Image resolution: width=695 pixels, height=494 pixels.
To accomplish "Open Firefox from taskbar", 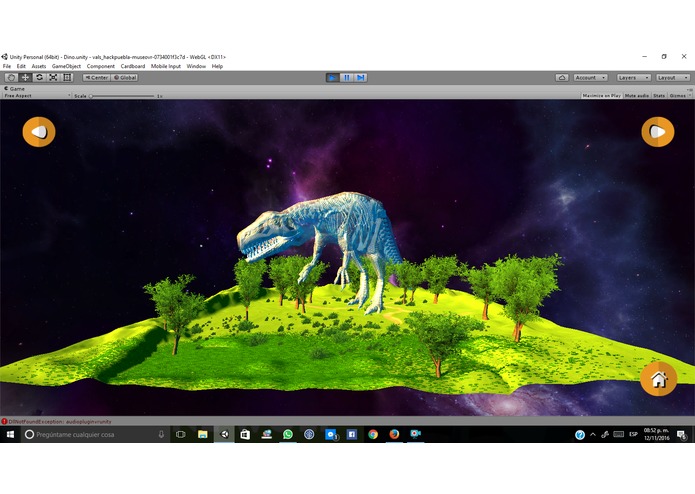I will click(394, 435).
